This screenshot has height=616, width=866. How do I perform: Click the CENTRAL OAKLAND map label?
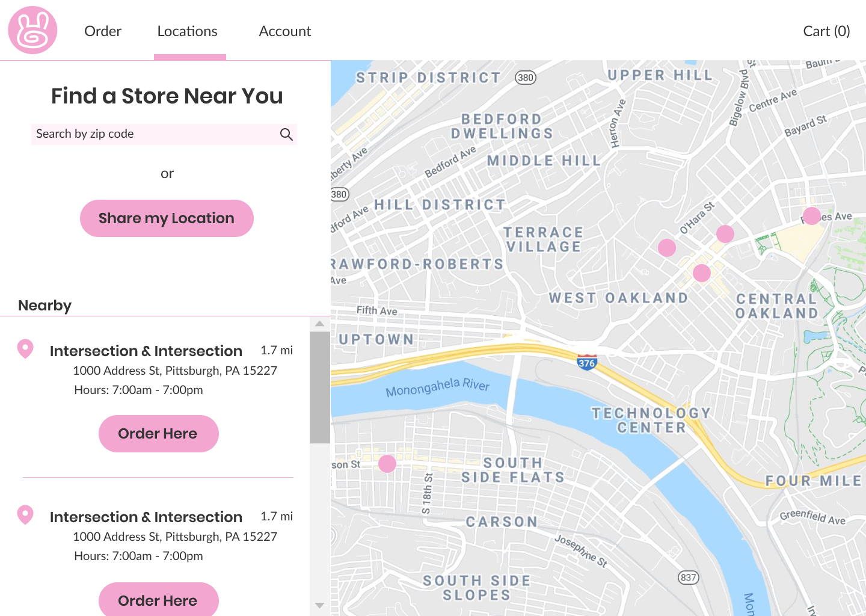(x=777, y=306)
